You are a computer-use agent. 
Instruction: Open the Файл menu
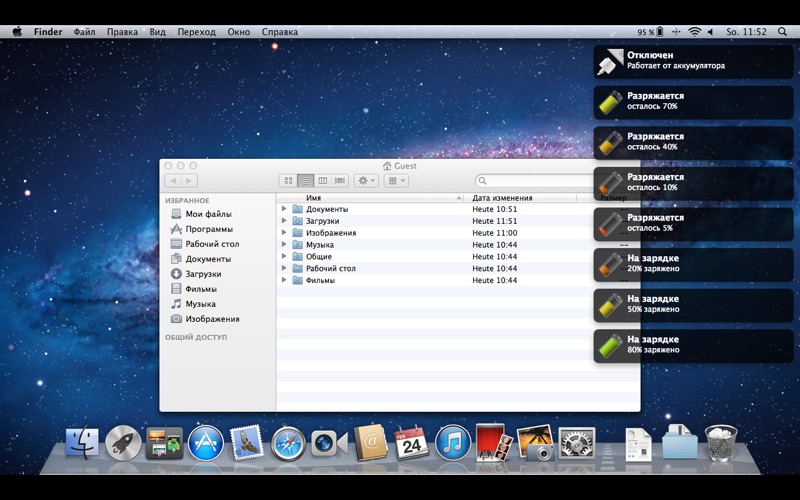[x=84, y=32]
